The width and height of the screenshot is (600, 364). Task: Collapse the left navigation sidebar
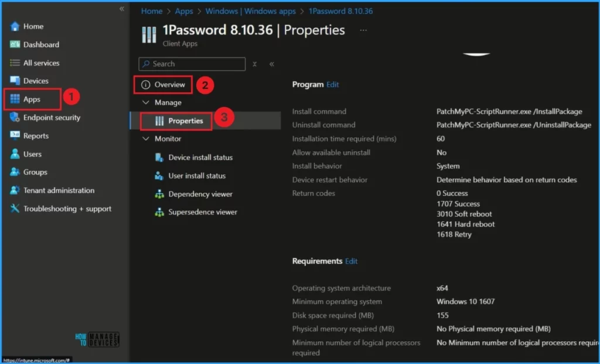click(x=122, y=9)
